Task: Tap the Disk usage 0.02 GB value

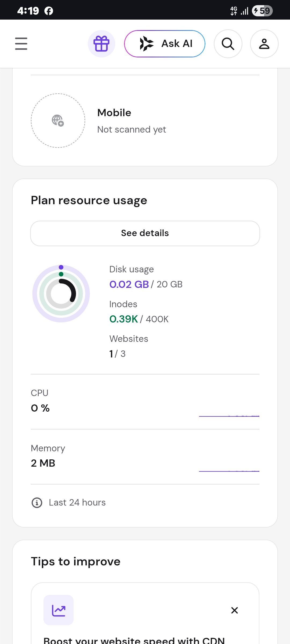Action: tap(129, 284)
